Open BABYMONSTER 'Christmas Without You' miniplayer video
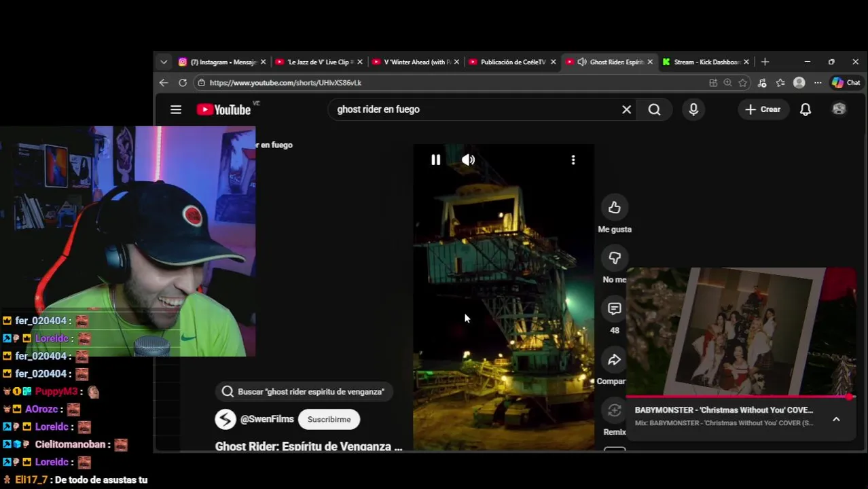 [740, 331]
